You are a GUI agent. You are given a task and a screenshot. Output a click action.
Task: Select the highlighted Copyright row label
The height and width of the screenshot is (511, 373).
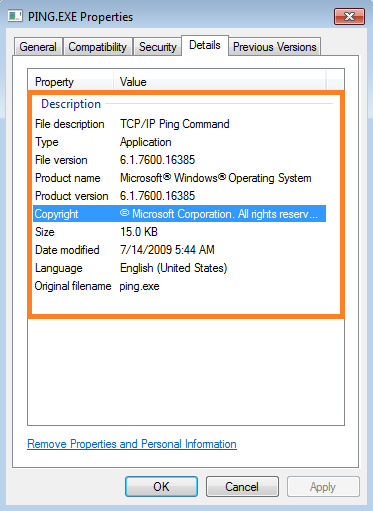[x=56, y=214]
